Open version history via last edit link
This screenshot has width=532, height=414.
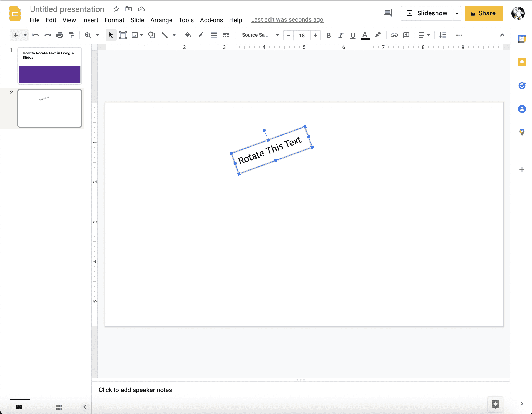tap(287, 19)
